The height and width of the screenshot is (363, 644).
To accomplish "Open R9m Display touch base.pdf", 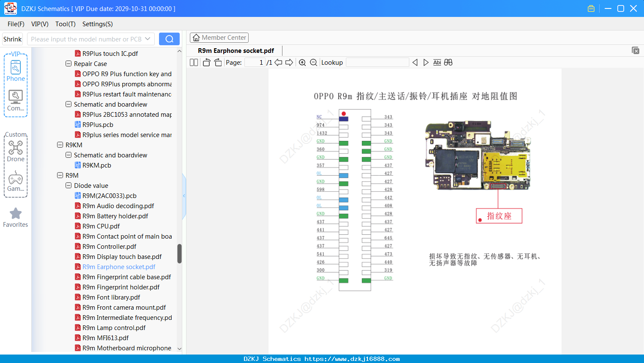I will [122, 257].
